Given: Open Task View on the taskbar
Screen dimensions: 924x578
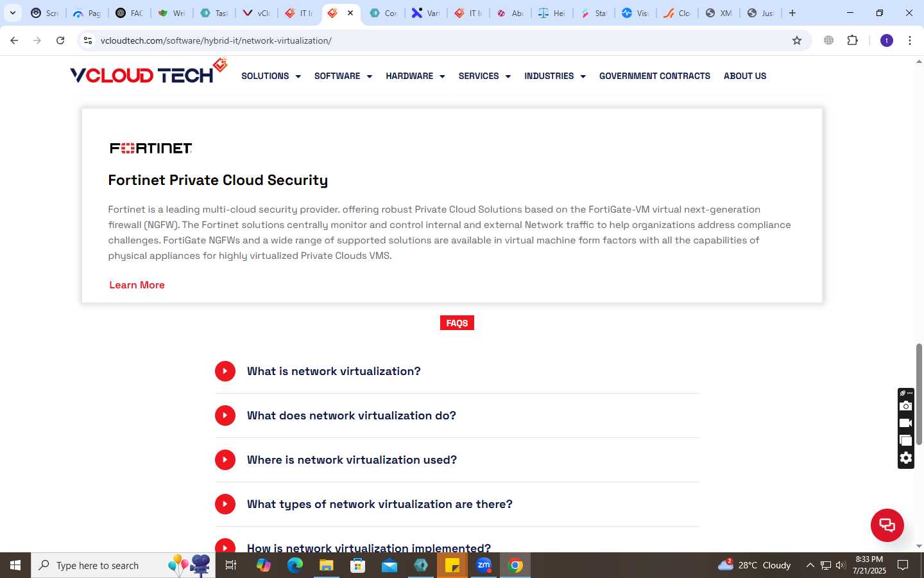Looking at the screenshot, I should pos(231,565).
